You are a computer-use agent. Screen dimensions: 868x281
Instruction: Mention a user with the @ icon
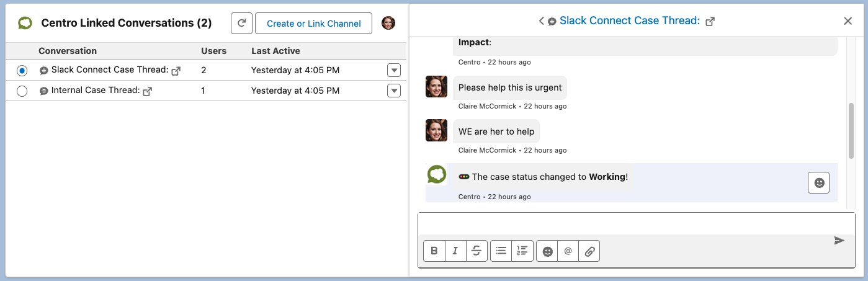[568, 251]
